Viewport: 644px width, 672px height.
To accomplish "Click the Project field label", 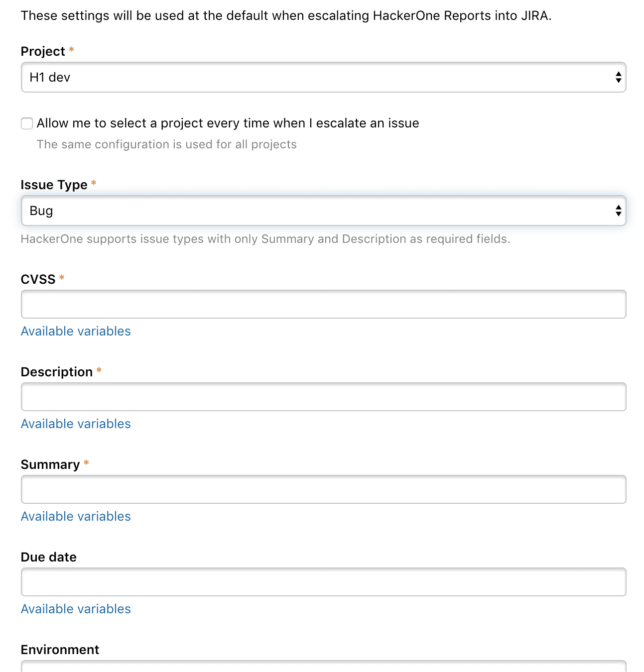I will coord(43,51).
